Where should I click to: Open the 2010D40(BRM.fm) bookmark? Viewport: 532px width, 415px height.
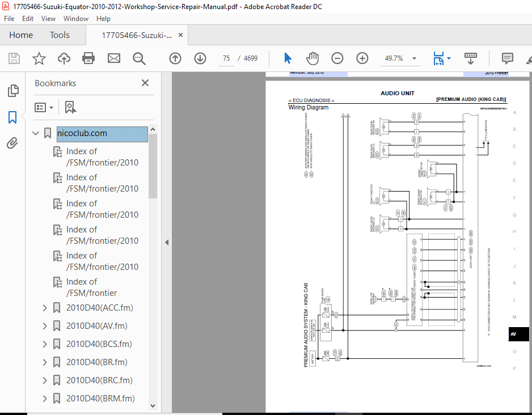point(100,399)
